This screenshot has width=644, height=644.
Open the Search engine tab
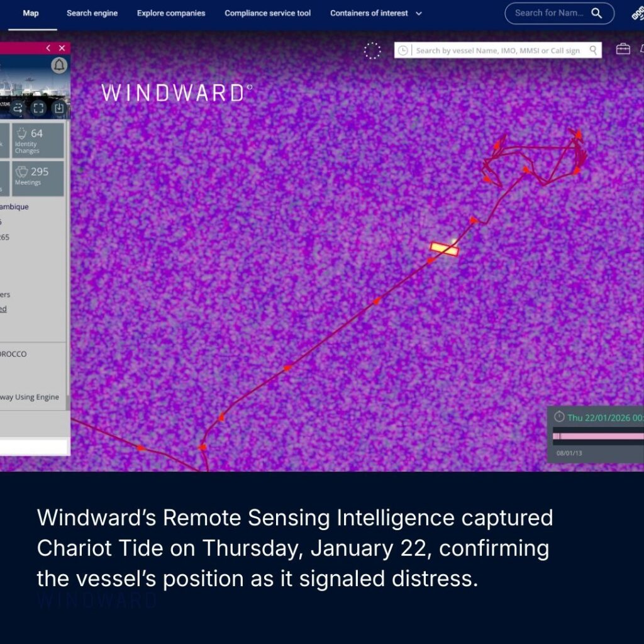click(92, 13)
